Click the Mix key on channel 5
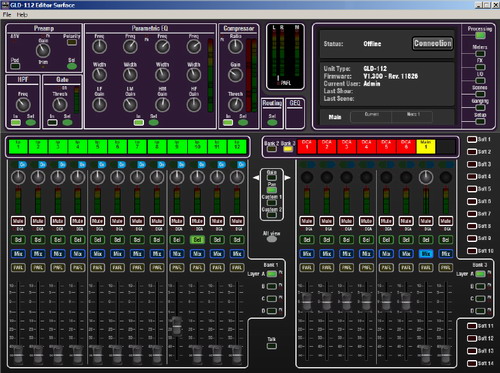500x373 pixels. 98,254
